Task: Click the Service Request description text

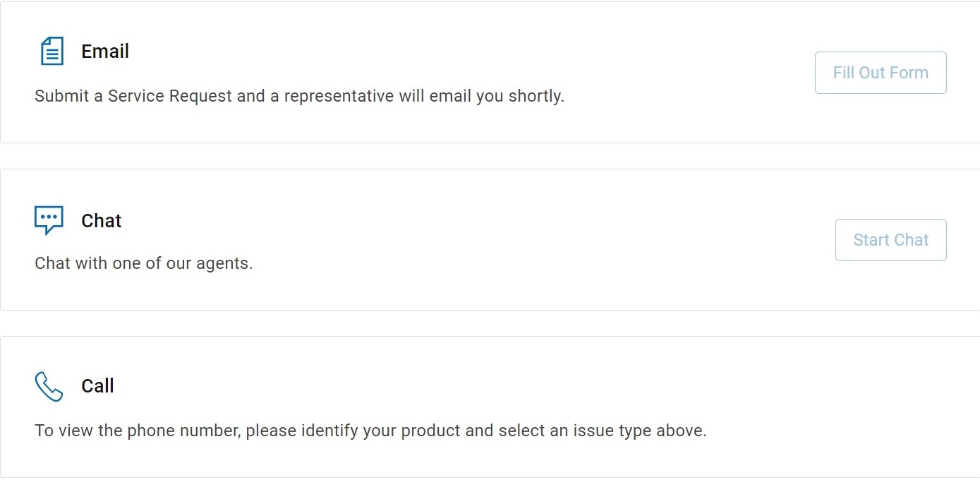Action: [299, 96]
